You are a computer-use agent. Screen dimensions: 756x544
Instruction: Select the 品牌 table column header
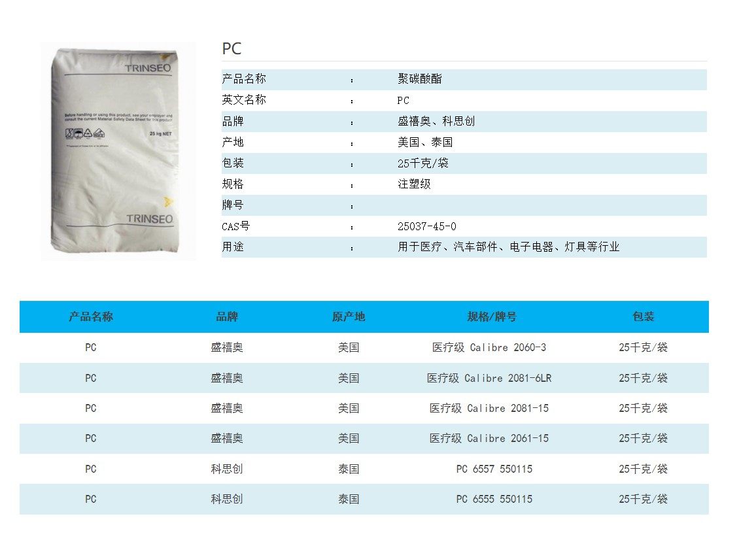(x=227, y=316)
